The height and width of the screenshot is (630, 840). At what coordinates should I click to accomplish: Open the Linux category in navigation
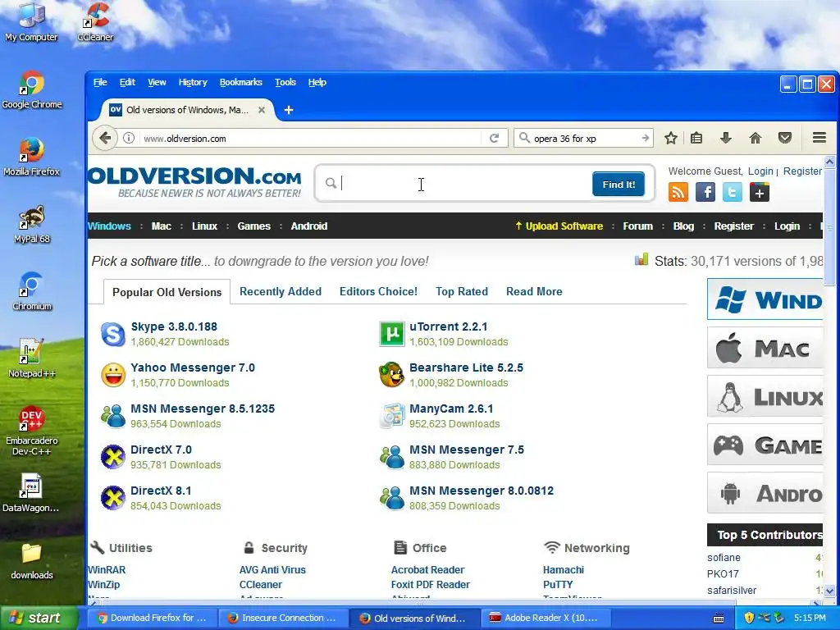pyautogui.click(x=204, y=226)
